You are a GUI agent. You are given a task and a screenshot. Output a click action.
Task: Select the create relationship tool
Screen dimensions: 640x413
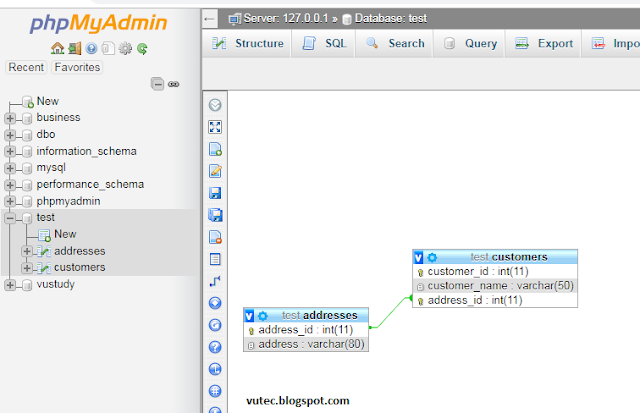click(215, 281)
